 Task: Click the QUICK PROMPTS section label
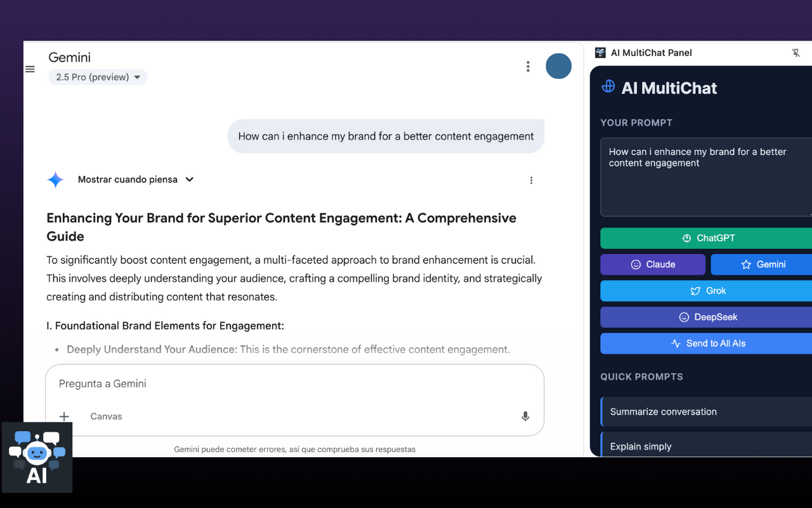(642, 377)
